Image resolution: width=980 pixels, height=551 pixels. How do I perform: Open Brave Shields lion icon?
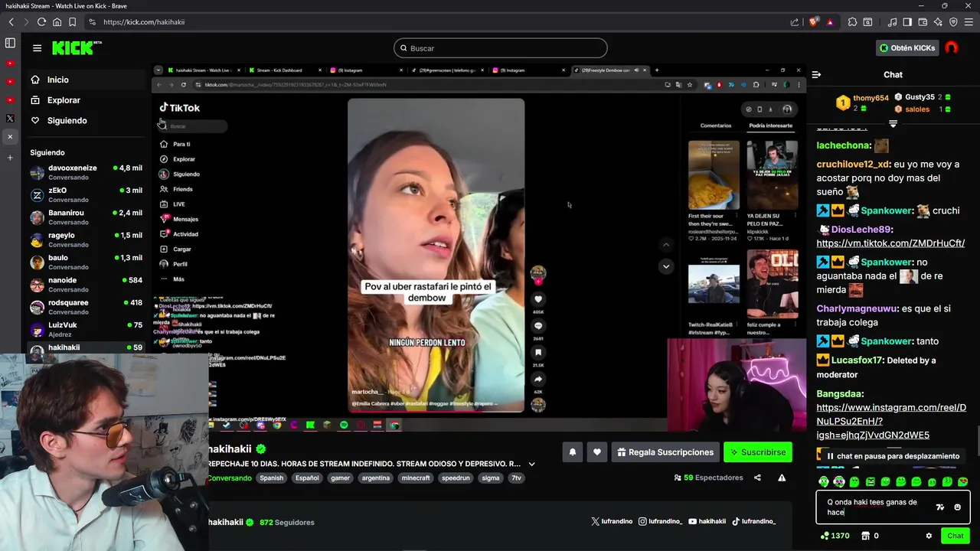point(813,22)
